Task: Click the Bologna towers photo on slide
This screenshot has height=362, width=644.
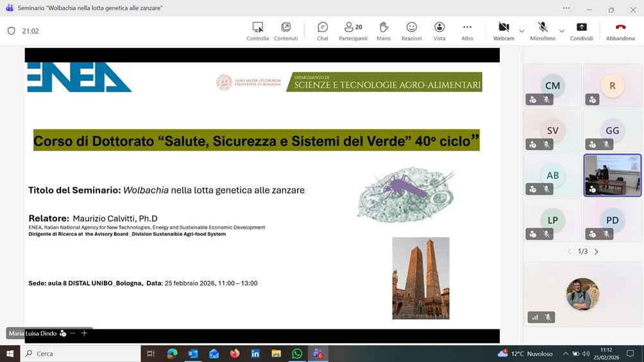Action: click(x=421, y=278)
